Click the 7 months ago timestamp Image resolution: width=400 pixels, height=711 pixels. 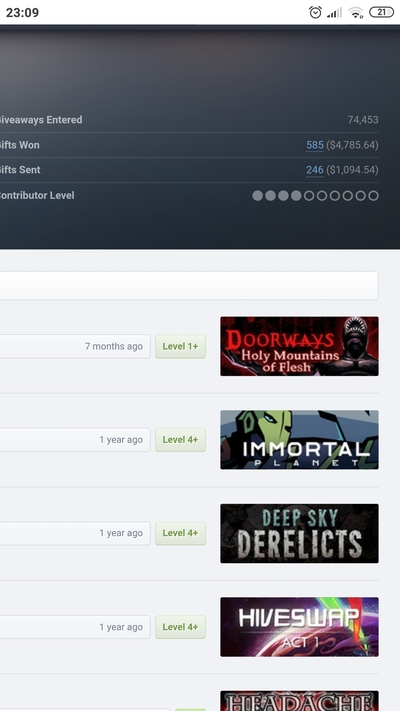(114, 346)
